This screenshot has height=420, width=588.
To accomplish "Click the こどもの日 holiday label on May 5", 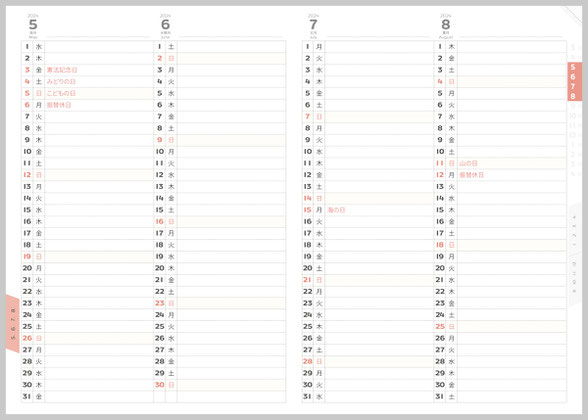I will click(x=61, y=93).
